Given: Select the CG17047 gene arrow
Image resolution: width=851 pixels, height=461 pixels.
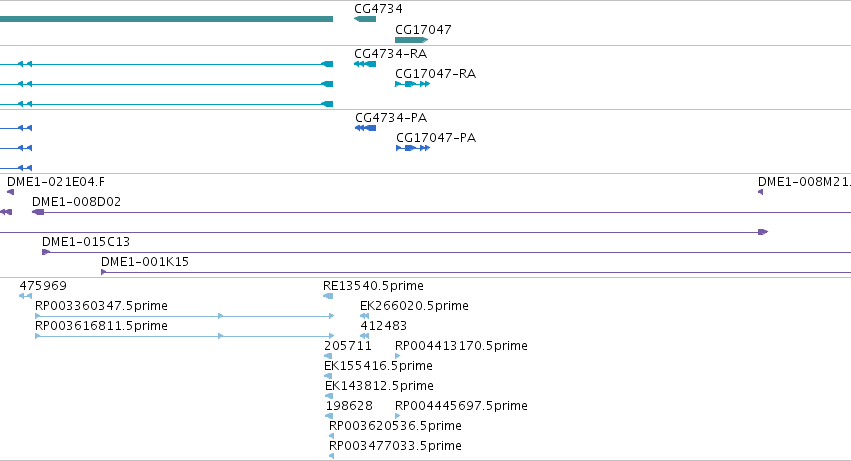Looking at the screenshot, I should [x=411, y=40].
